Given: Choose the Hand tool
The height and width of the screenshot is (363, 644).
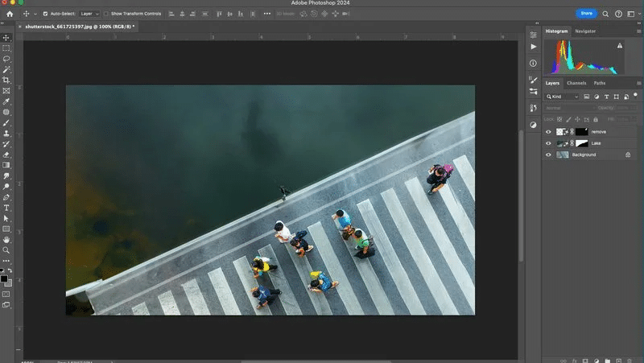Looking at the screenshot, I should point(6,239).
